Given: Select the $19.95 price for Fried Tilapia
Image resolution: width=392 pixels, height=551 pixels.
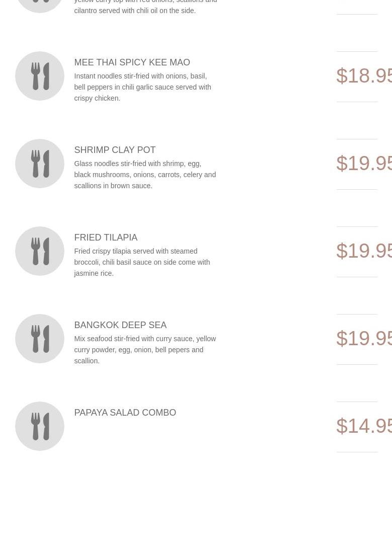Looking at the screenshot, I should pyautogui.click(x=364, y=251).
